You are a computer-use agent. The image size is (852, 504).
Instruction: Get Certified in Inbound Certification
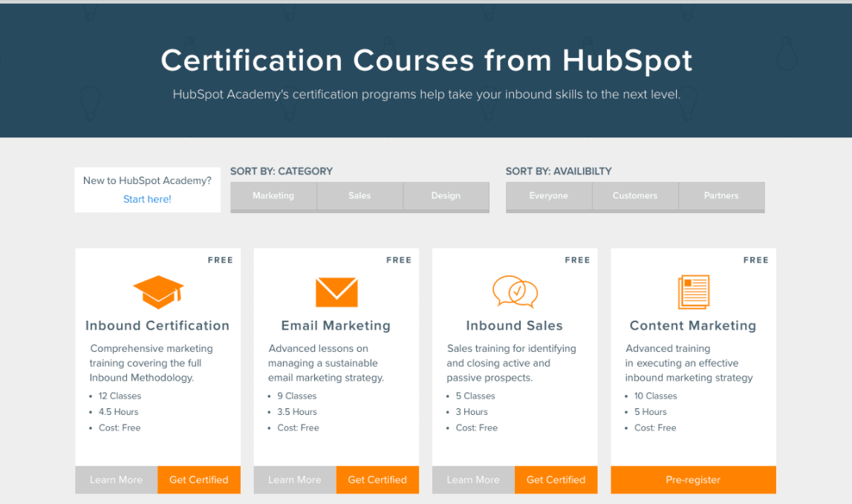(199, 480)
